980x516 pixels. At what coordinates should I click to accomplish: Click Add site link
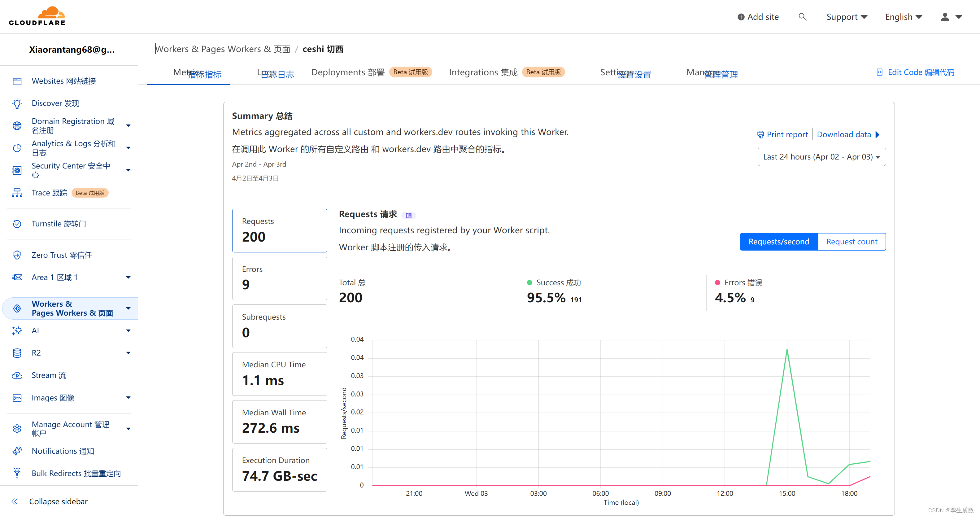[x=758, y=17]
